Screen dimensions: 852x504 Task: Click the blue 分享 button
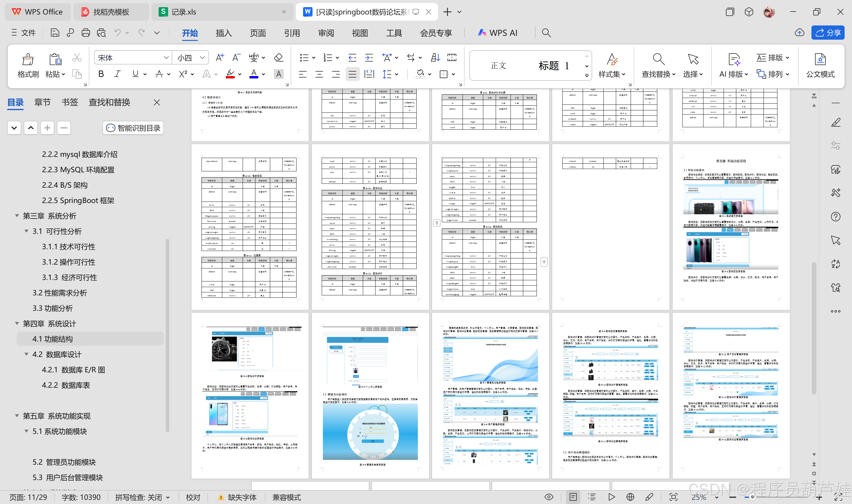[x=827, y=33]
